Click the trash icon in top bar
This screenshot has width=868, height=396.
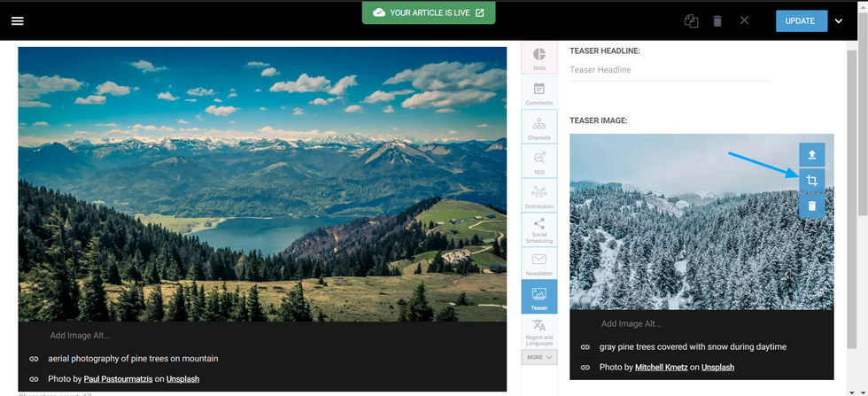pos(717,21)
